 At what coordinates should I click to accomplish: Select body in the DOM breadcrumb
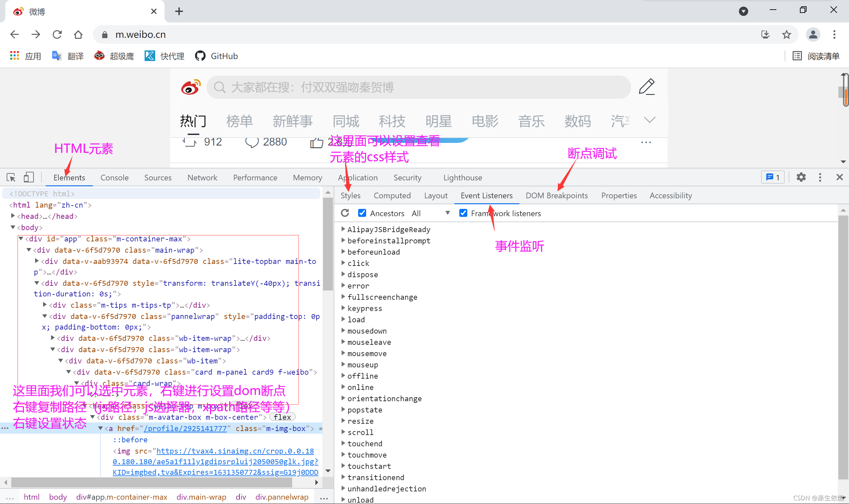coord(58,497)
